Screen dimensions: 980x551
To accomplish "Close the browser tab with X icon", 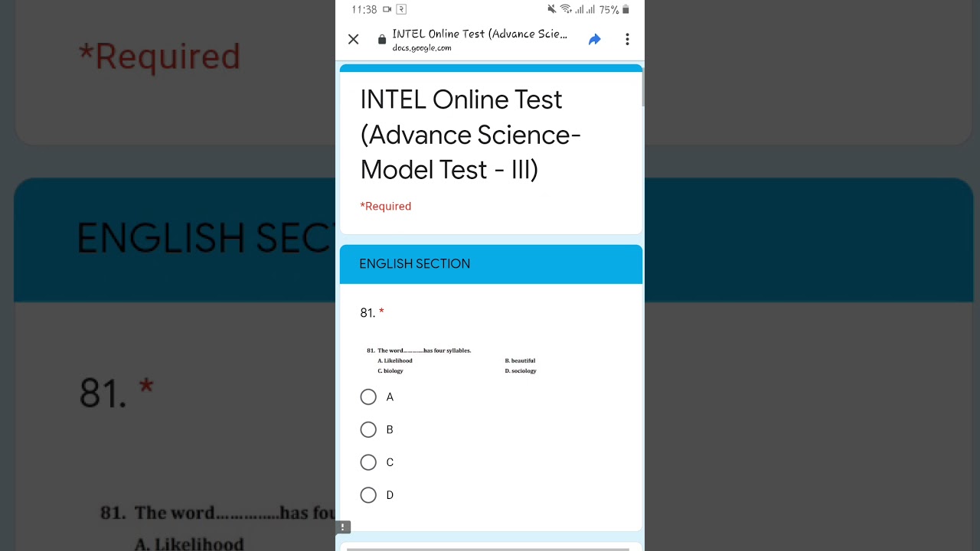I will point(353,39).
